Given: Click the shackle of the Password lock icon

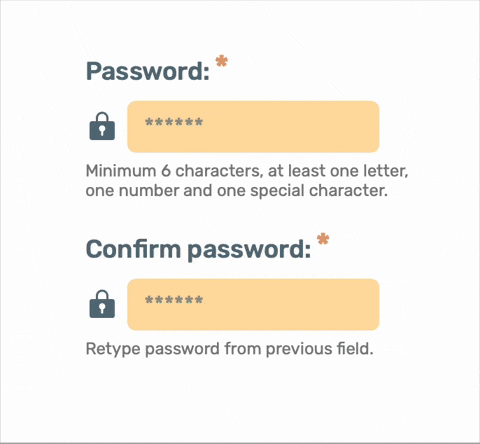Looking at the screenshot, I should [102, 117].
